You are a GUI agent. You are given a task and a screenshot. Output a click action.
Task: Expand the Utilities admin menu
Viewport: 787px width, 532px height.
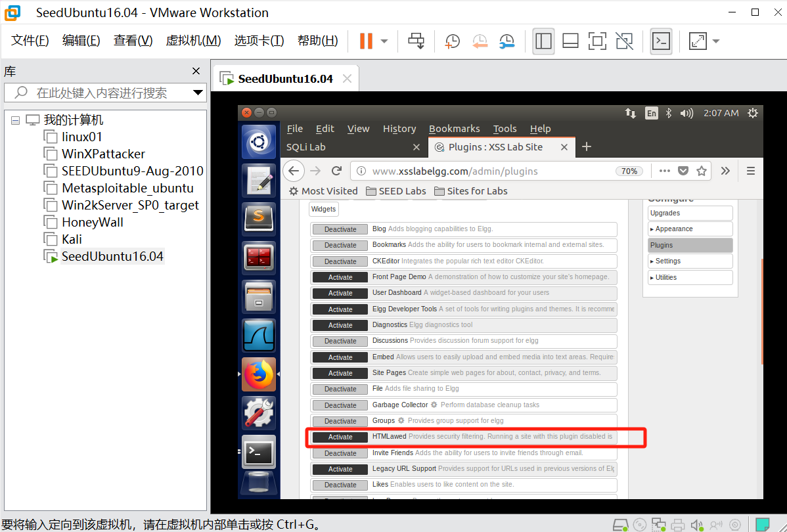(x=690, y=278)
